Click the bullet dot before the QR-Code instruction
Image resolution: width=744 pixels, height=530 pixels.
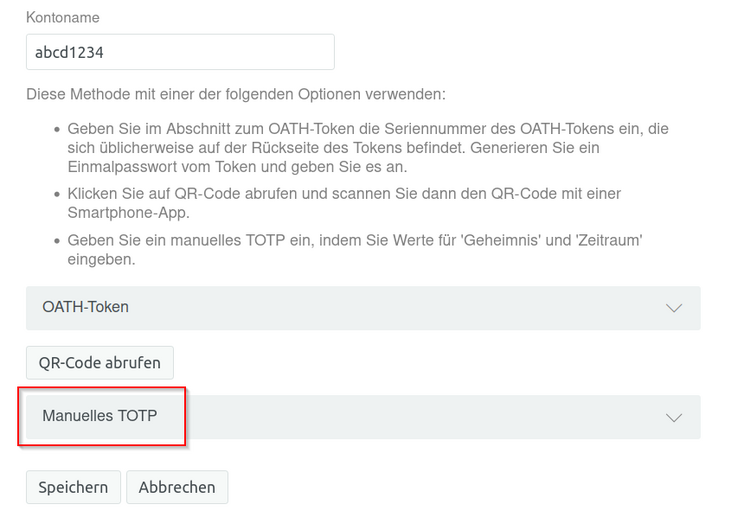click(x=54, y=194)
